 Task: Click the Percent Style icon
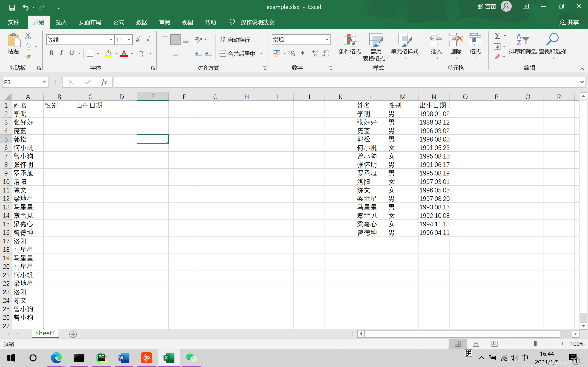click(x=292, y=53)
